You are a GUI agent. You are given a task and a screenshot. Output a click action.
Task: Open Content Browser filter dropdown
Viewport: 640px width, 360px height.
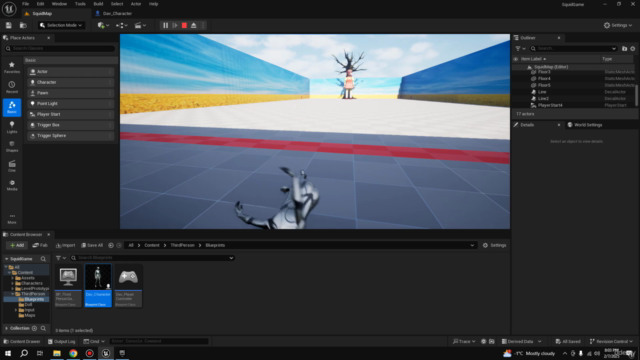coord(61,258)
